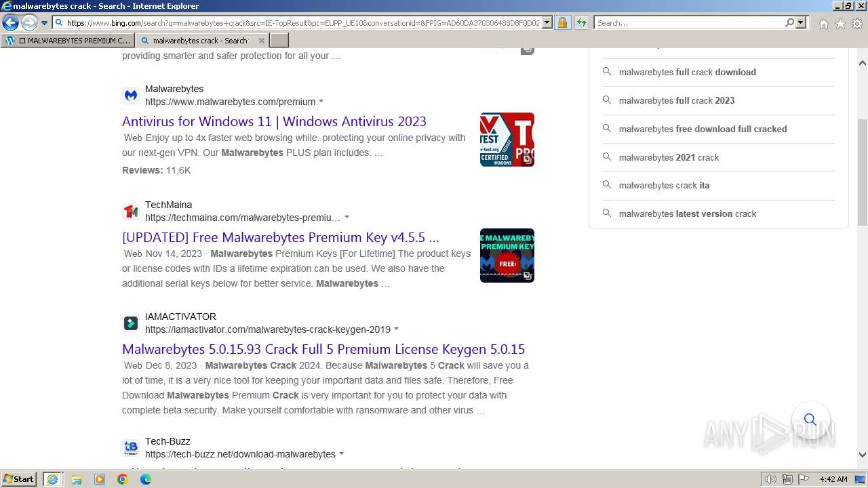The image size is (868, 488).
Task: Click the search magnifier in IE toolbar
Action: 789,23
